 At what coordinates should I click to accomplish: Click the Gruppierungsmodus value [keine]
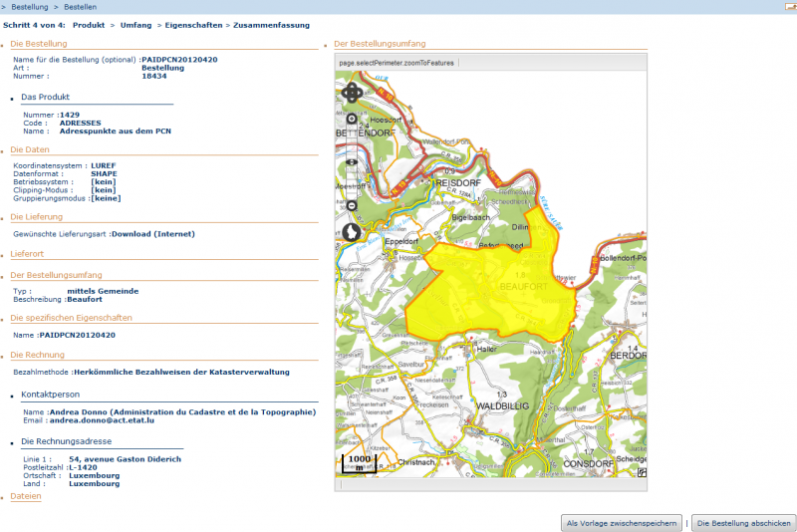(x=106, y=198)
